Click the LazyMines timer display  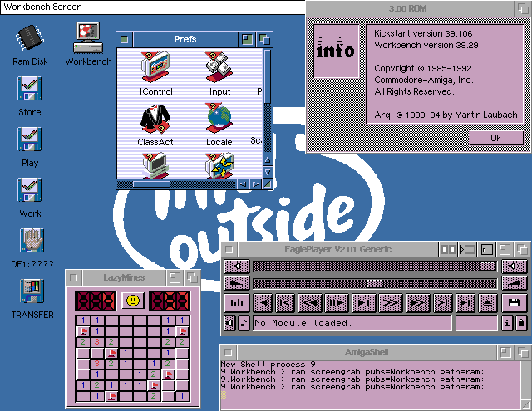[x=170, y=301]
